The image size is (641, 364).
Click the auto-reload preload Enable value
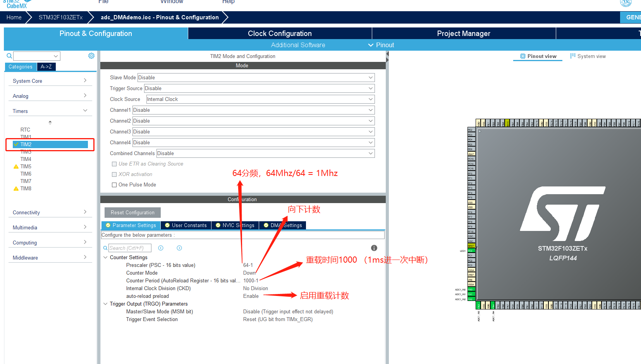[x=251, y=296]
